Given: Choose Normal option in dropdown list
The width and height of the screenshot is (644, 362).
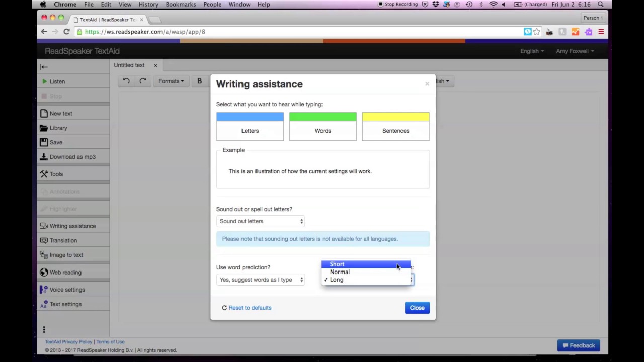Looking at the screenshot, I should coord(366,272).
